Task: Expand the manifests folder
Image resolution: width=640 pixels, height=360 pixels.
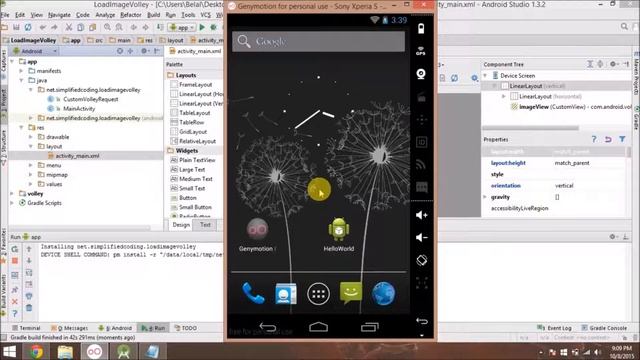Action: pyautogui.click(x=21, y=71)
